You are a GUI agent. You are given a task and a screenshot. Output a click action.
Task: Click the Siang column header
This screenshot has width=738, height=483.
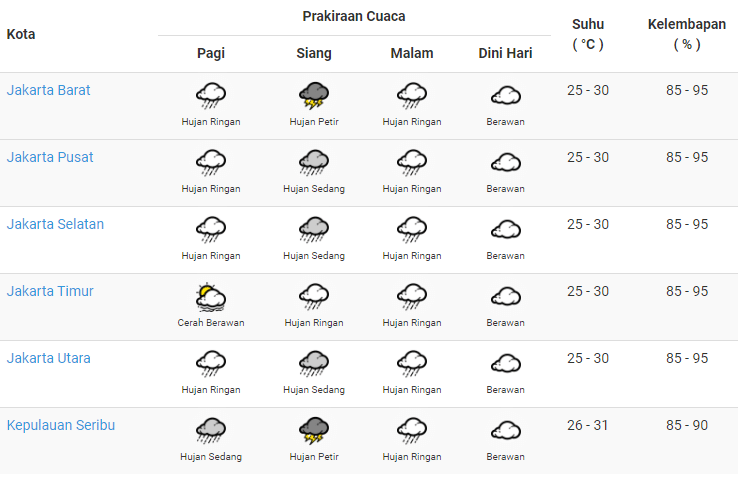tap(314, 53)
